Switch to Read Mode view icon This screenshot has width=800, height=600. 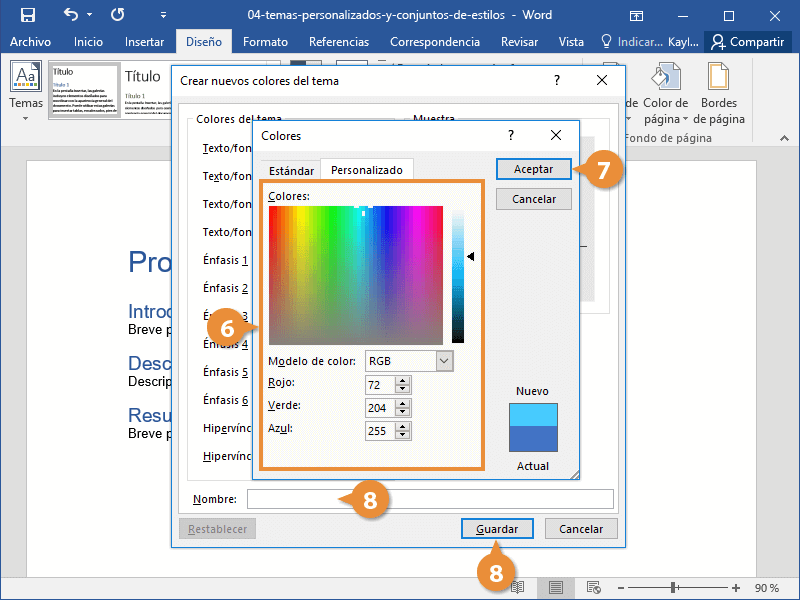pyautogui.click(x=518, y=588)
